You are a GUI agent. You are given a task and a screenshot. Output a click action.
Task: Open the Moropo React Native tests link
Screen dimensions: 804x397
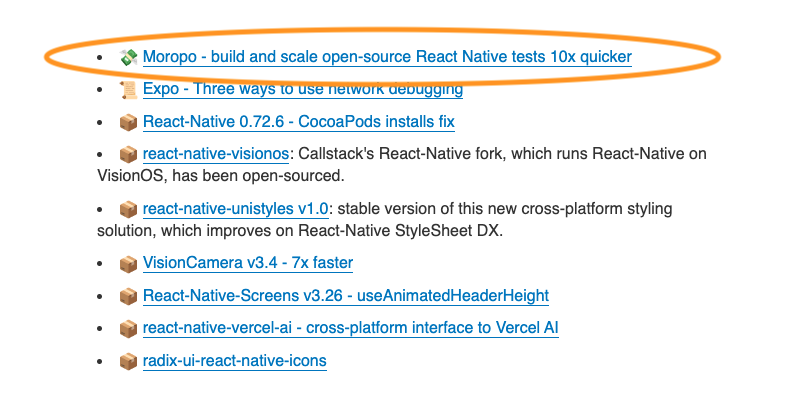pyautogui.click(x=387, y=57)
